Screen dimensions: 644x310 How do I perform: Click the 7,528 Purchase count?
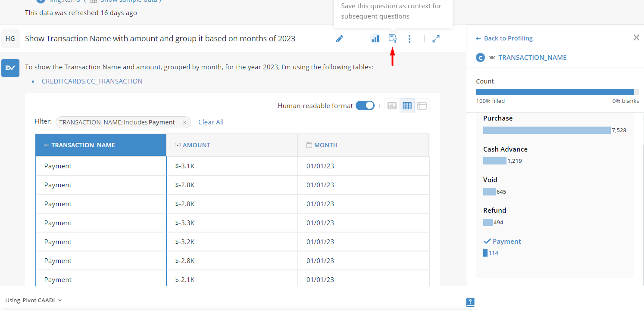click(x=619, y=130)
